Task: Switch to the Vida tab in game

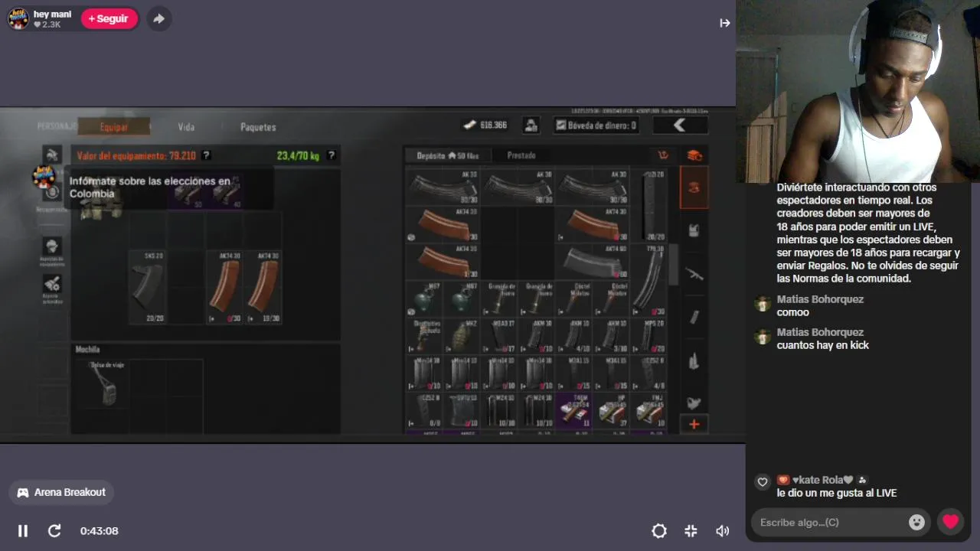Action: [x=186, y=127]
